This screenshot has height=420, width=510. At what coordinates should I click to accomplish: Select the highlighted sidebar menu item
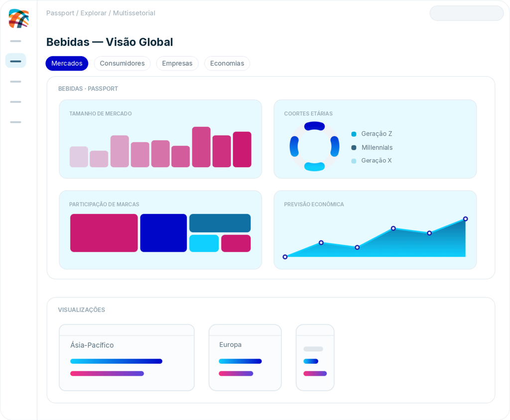coord(15,61)
